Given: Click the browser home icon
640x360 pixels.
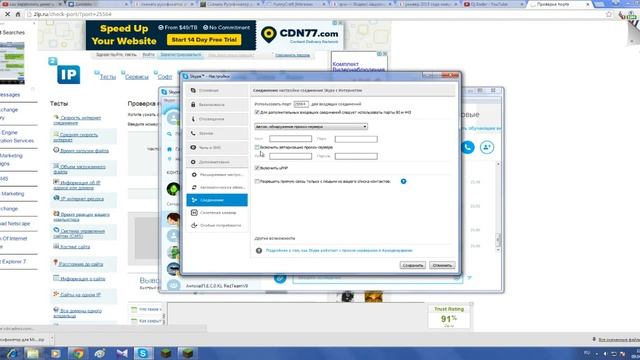Looking at the screenshot, I should pos(18,14).
